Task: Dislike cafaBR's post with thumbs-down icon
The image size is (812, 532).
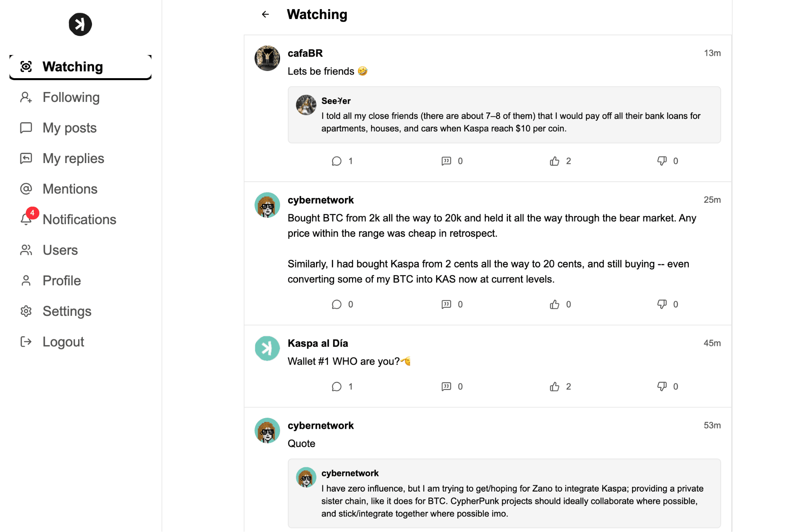Action: pyautogui.click(x=662, y=161)
